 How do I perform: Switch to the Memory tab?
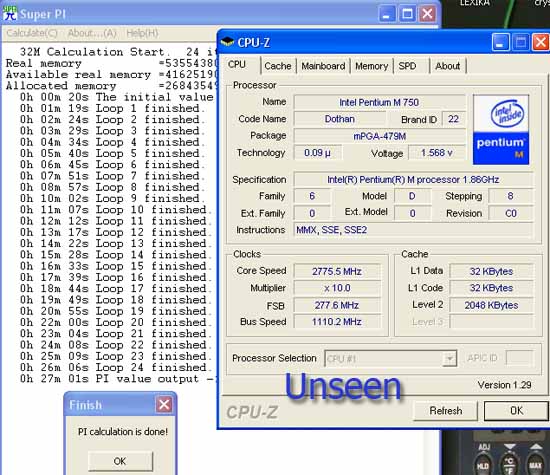coord(371,66)
